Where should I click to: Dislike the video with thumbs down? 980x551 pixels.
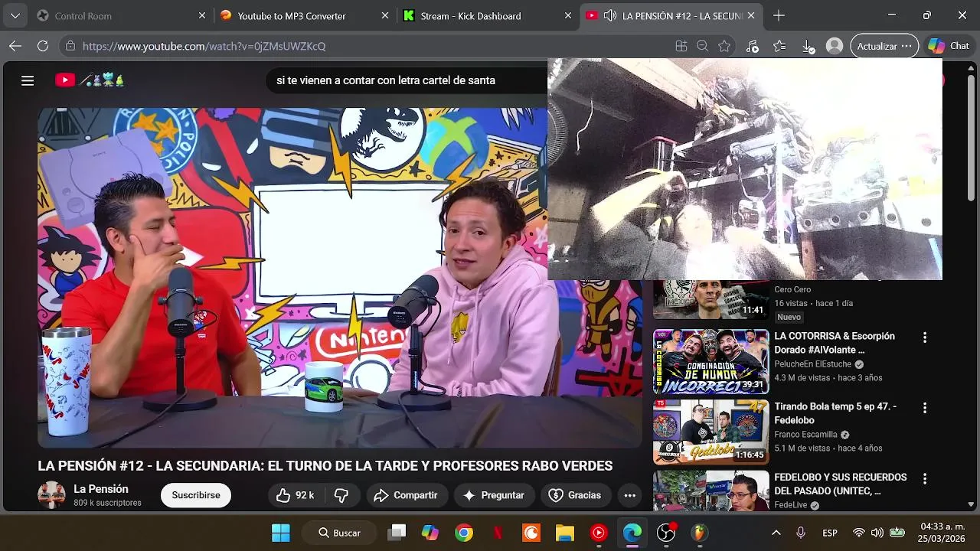341,495
